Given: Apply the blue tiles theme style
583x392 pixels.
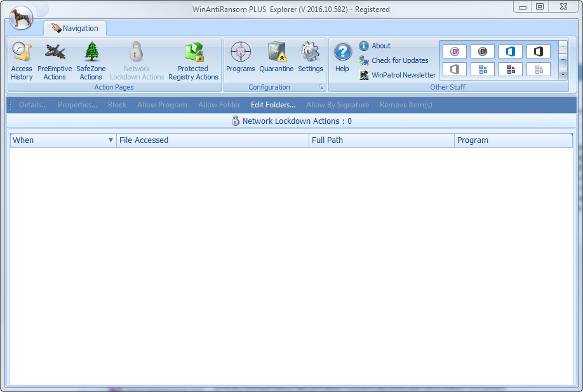Looking at the screenshot, I should pyautogui.click(x=483, y=69).
